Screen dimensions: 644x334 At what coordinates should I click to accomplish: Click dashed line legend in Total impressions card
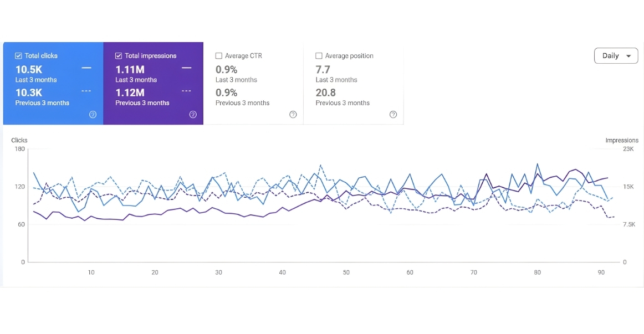pos(187,91)
